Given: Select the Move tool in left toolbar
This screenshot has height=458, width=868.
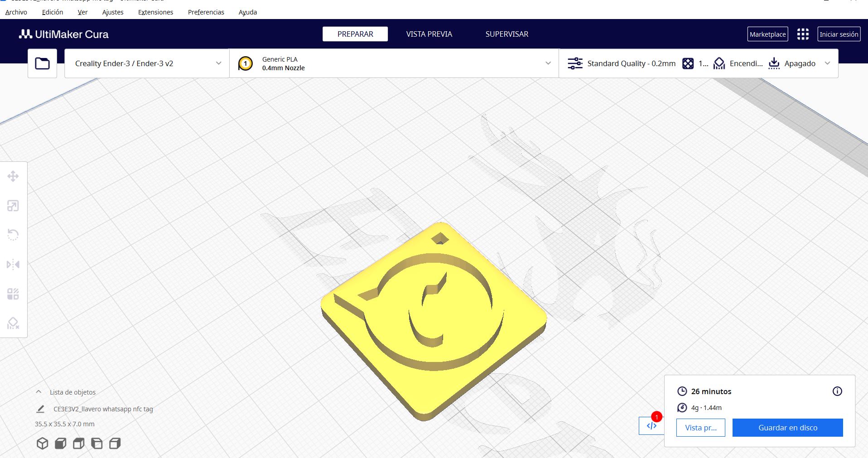Looking at the screenshot, I should coord(13,176).
